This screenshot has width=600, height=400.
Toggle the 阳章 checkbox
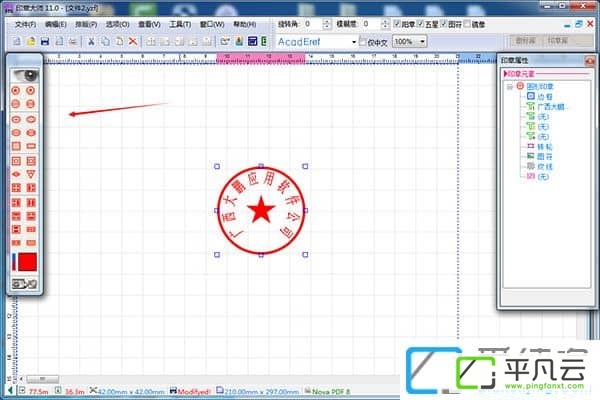coord(397,24)
